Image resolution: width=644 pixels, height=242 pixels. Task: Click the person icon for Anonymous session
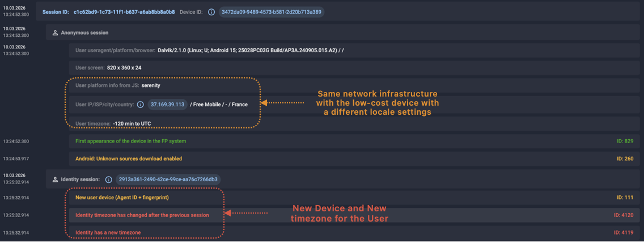coord(55,32)
